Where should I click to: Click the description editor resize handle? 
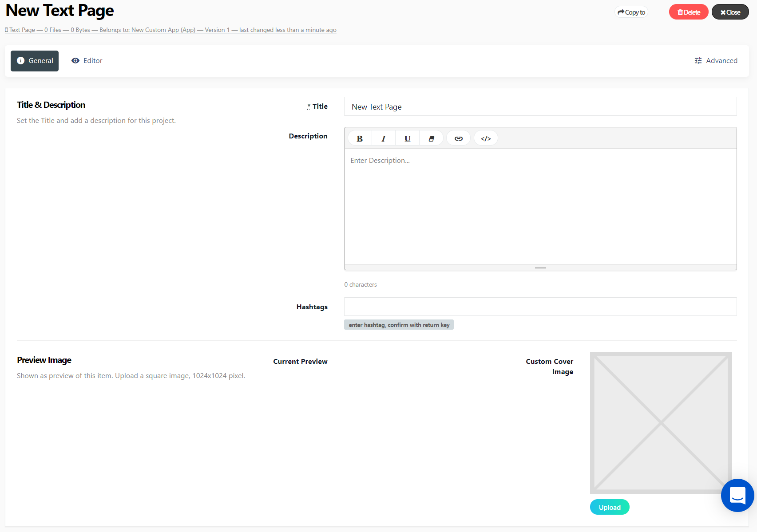tap(540, 267)
